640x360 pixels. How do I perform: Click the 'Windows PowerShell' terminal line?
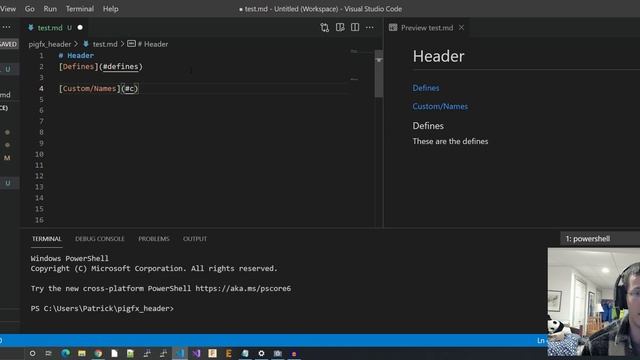[69, 258]
